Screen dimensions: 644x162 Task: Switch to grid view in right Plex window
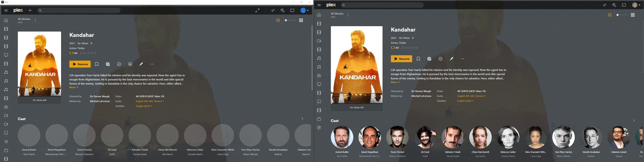point(633,15)
